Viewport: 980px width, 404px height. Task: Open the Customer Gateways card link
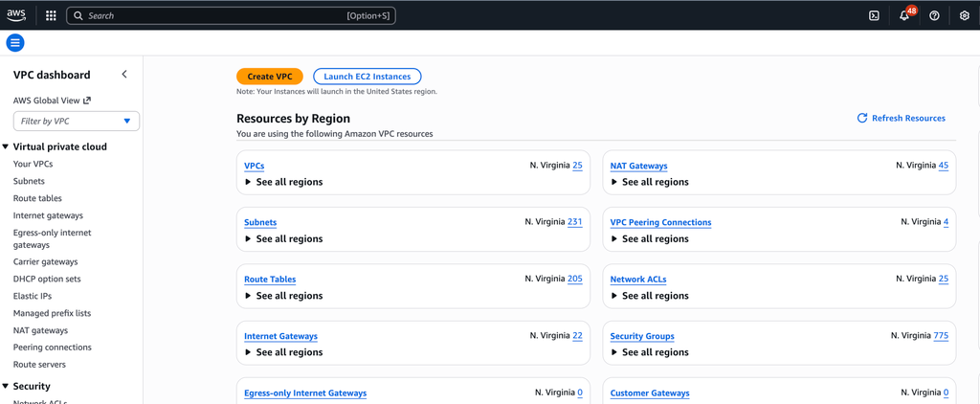pos(650,393)
